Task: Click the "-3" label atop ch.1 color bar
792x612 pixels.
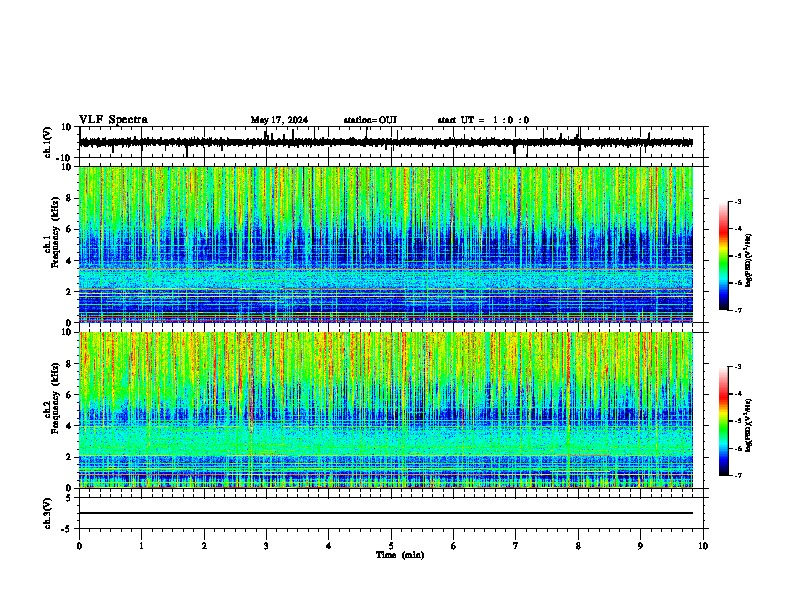Action: click(x=737, y=201)
